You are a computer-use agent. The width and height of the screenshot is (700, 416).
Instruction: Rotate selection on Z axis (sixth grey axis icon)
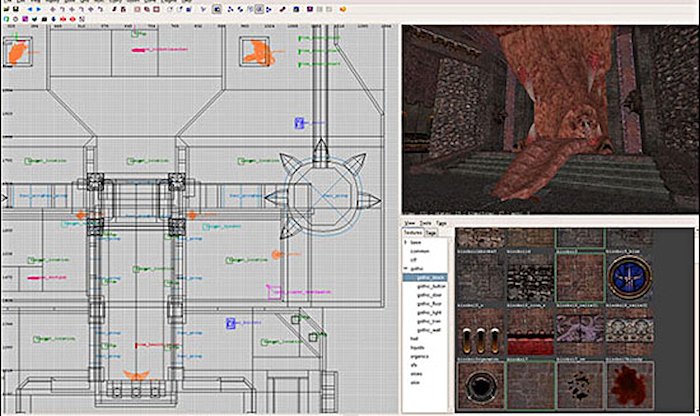click(x=101, y=9)
